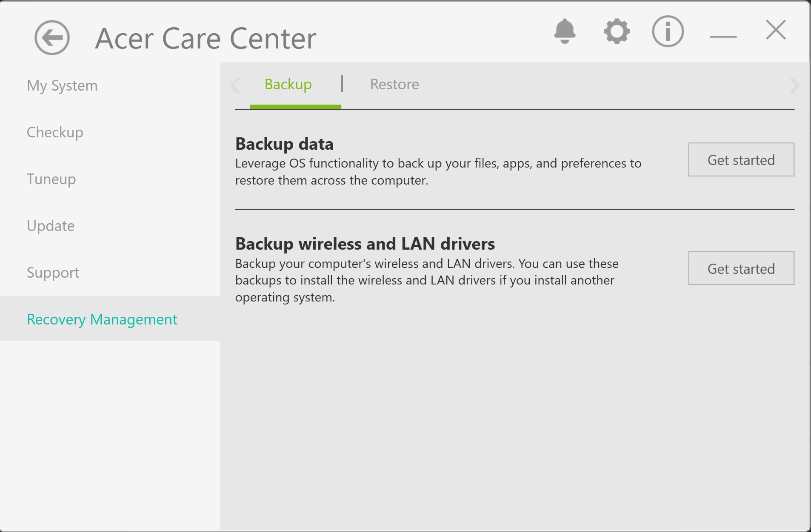Screen dimensions: 811x532
Task: Open My System in the sidebar
Action: coord(62,85)
